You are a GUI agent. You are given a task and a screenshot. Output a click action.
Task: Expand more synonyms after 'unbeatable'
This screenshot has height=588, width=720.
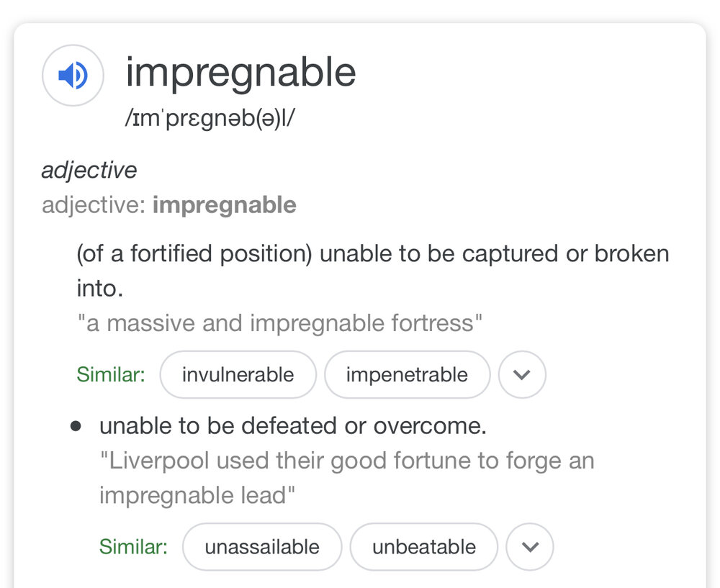pos(530,547)
